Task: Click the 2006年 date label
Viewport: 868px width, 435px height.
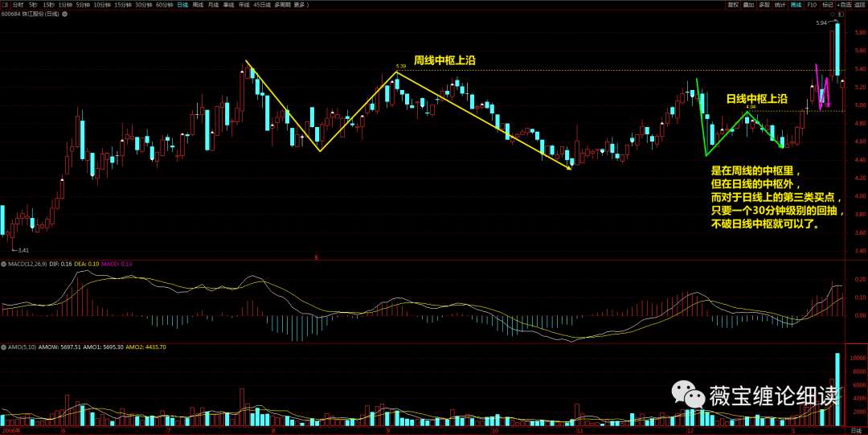Action: tap(10, 430)
